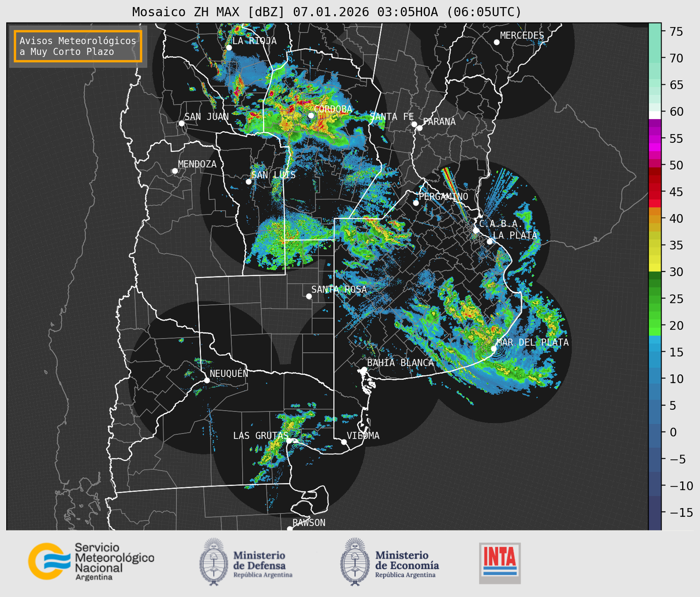
Task: Select the San Luis city marker dot
Action: [x=249, y=182]
